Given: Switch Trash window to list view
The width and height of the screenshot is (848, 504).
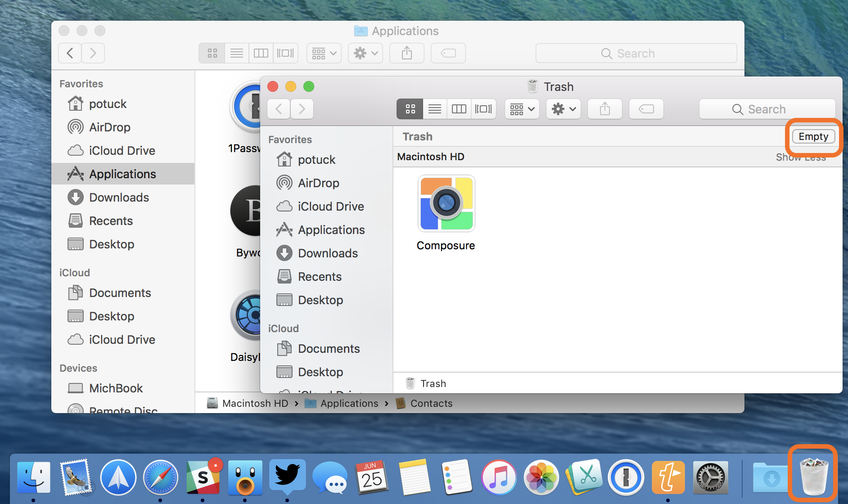Looking at the screenshot, I should click(x=434, y=108).
